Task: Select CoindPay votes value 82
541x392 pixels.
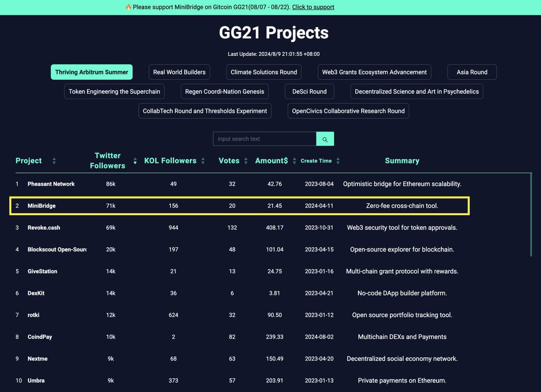Action: 232,337
